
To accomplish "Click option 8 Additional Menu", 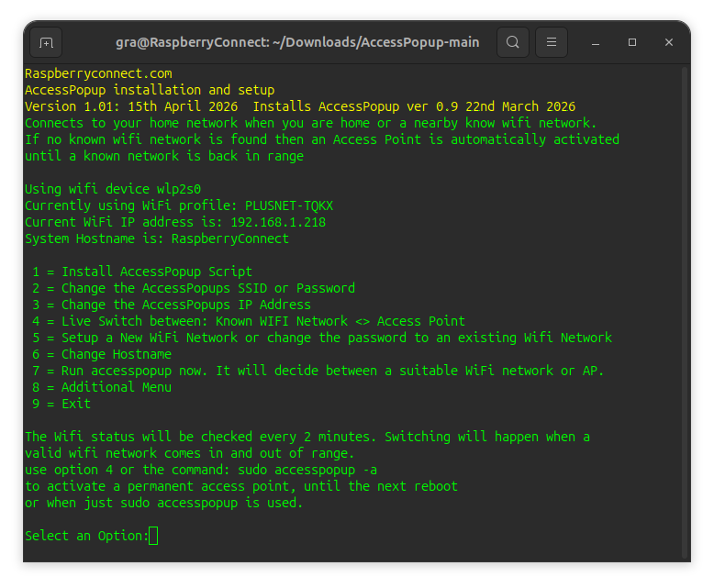I will pyautogui.click(x=102, y=387).
